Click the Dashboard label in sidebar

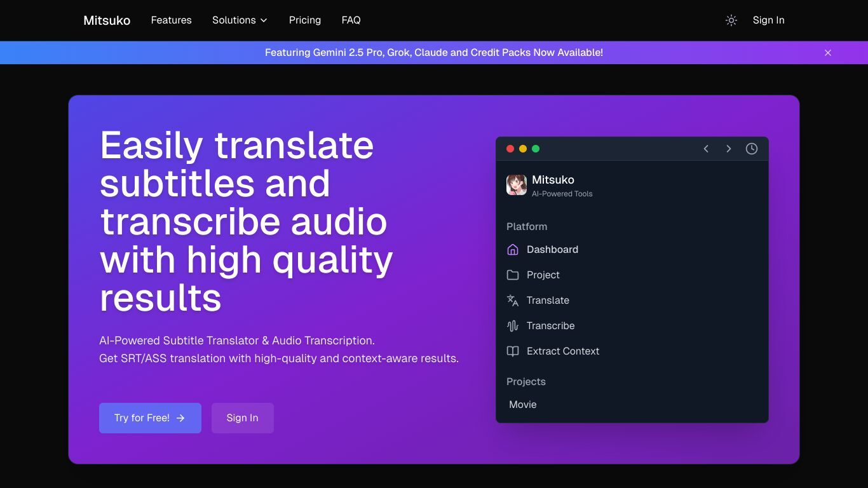tap(552, 250)
